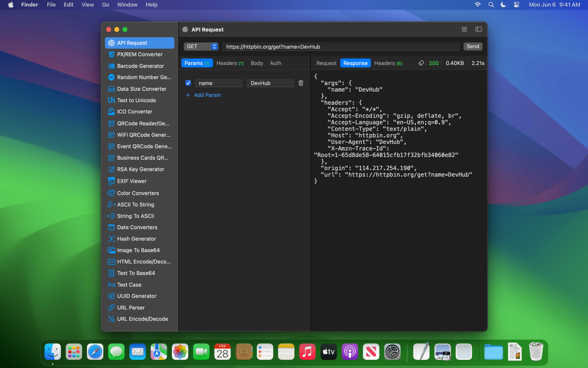Open the Auth tab
The width and height of the screenshot is (588, 368).
click(275, 63)
